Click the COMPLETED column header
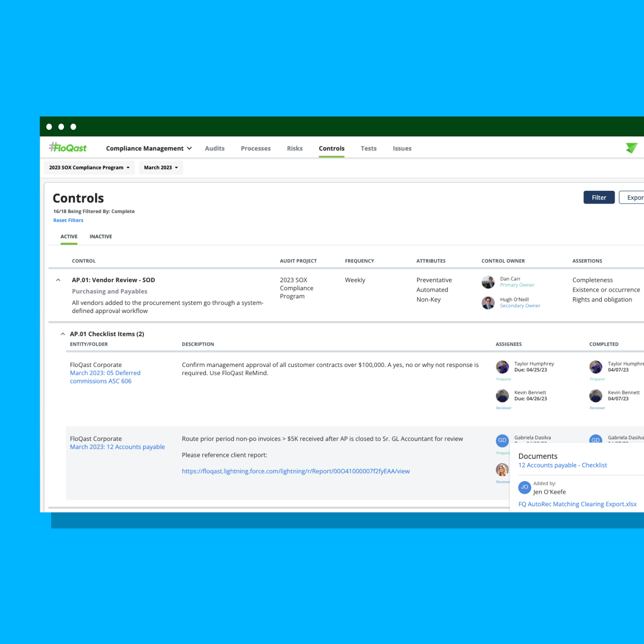 pyautogui.click(x=604, y=344)
